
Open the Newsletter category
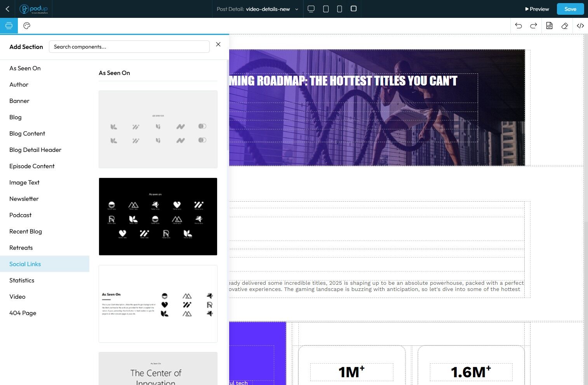[x=45, y=199]
